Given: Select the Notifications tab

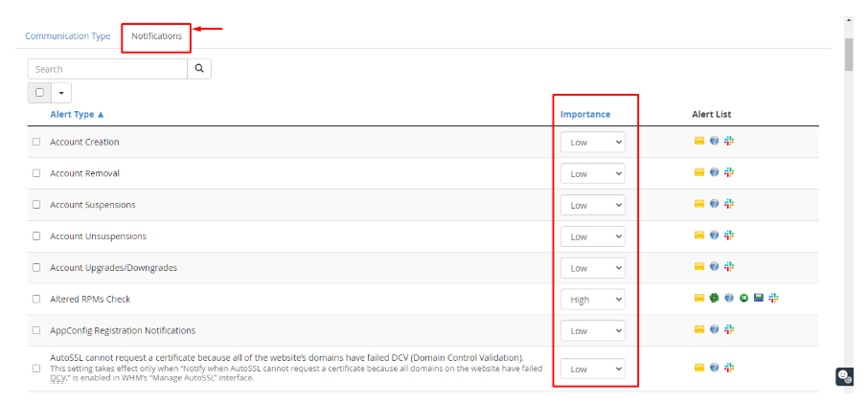Looking at the screenshot, I should [x=156, y=36].
